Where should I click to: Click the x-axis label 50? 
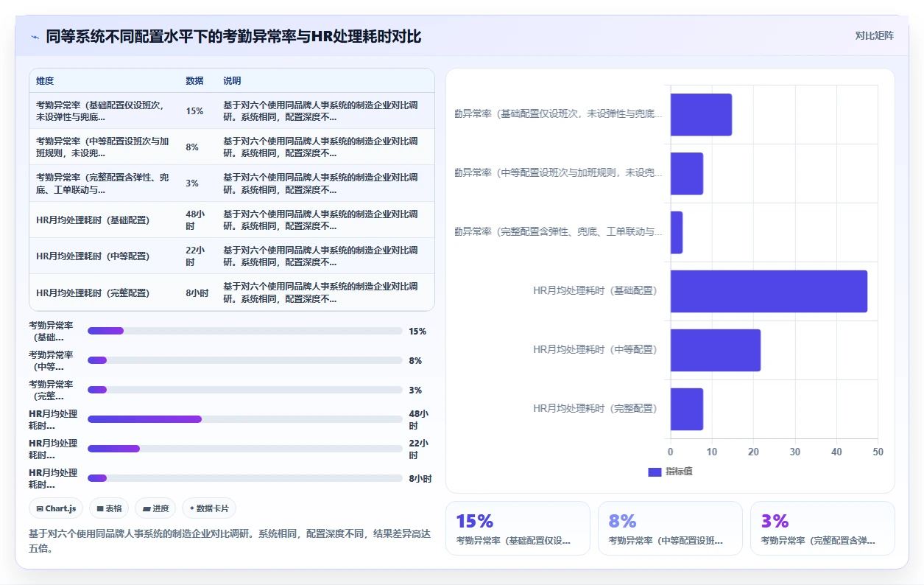pos(878,452)
